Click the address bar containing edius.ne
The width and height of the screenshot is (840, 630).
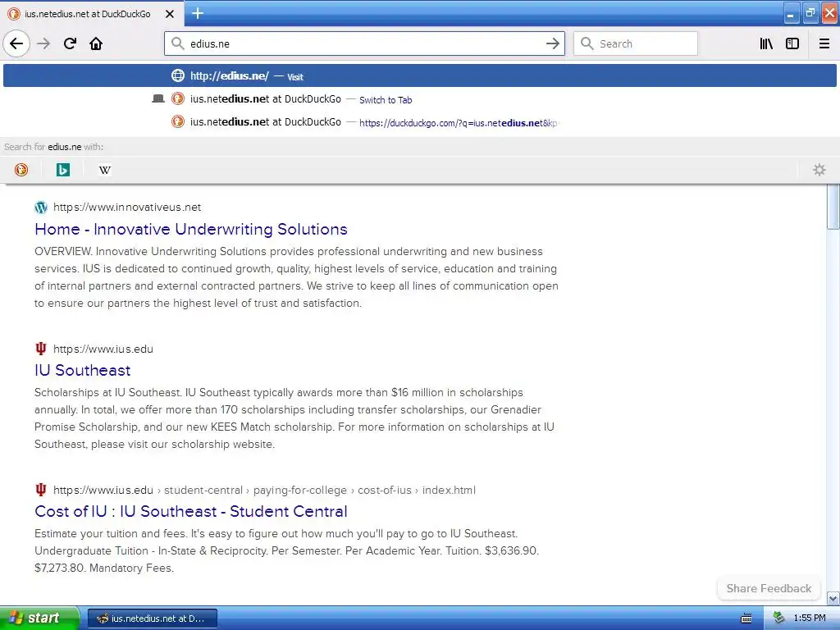tap(364, 44)
